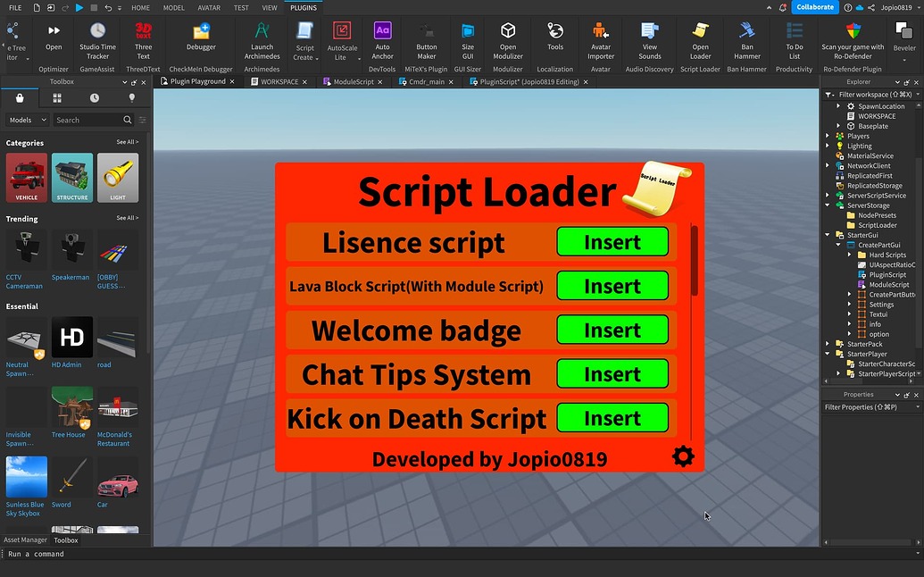Open the GUI Sizer plugin
Viewport: 924px width, 577px height.
click(x=468, y=40)
